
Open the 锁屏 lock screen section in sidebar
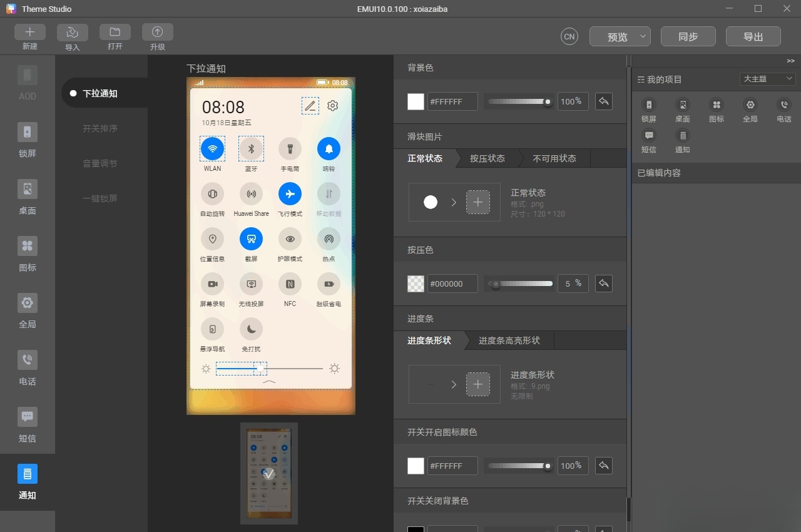coord(28,140)
